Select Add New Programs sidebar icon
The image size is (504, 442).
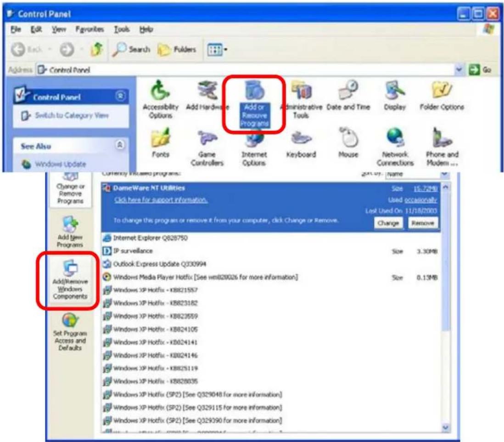pos(70,232)
